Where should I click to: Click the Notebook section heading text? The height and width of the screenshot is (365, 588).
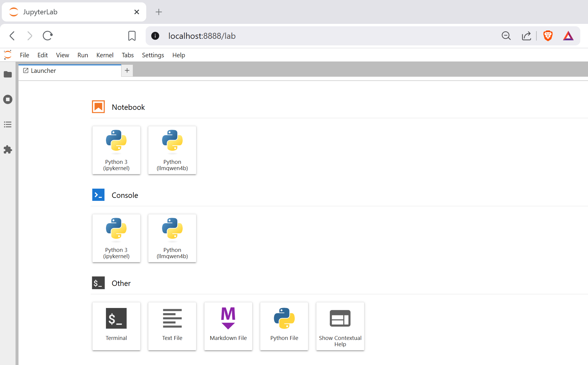pos(128,107)
